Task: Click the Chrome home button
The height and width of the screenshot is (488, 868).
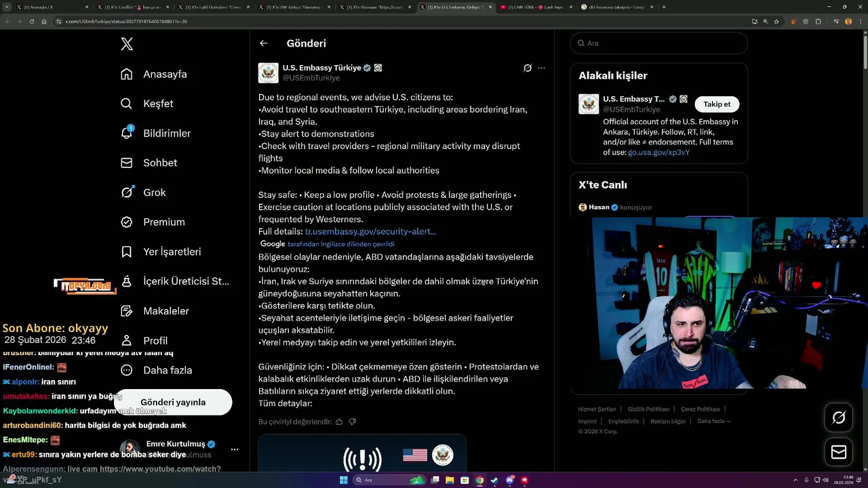Action: (x=44, y=21)
